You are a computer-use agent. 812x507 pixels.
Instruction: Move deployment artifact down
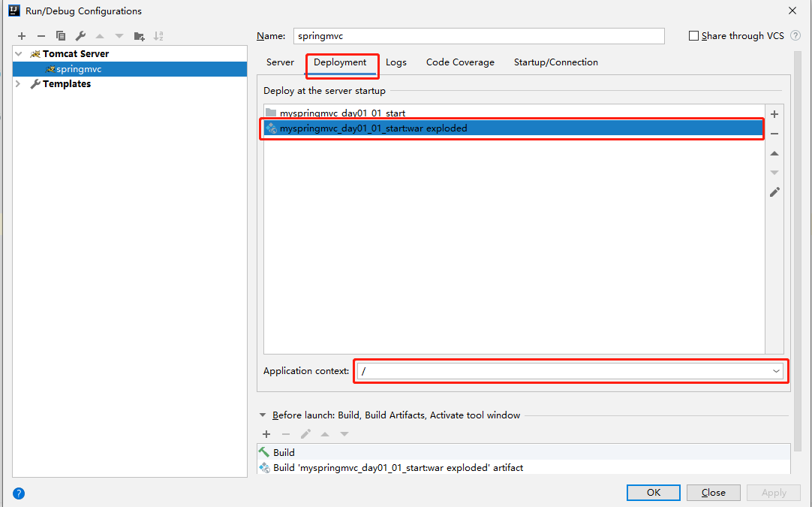pyautogui.click(x=774, y=173)
